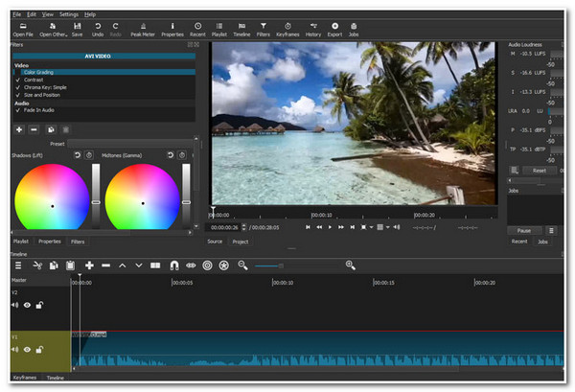The image size is (575, 392).
Task: Uncheck the Size and Position checkbox
Action: pos(18,95)
